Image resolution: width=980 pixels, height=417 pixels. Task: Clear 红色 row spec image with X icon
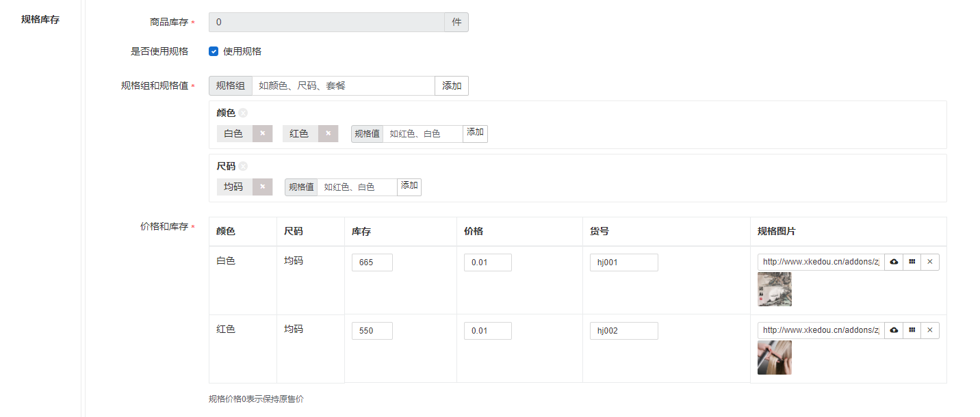tap(929, 330)
